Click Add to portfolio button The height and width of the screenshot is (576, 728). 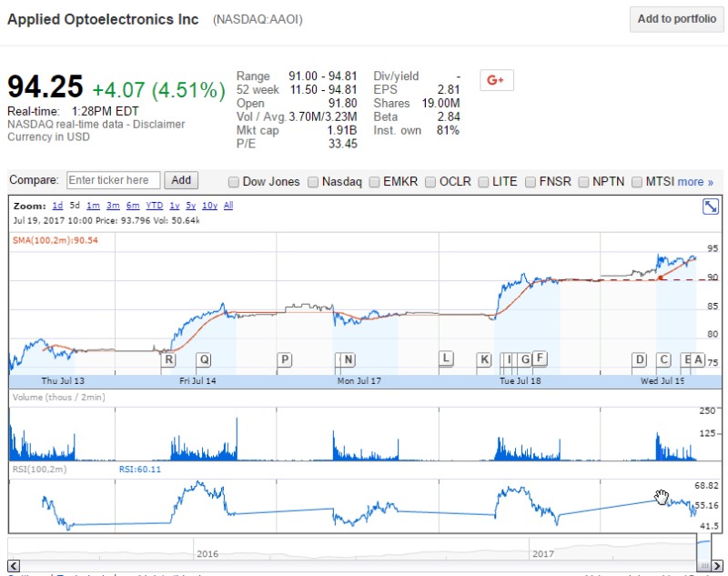point(676,19)
